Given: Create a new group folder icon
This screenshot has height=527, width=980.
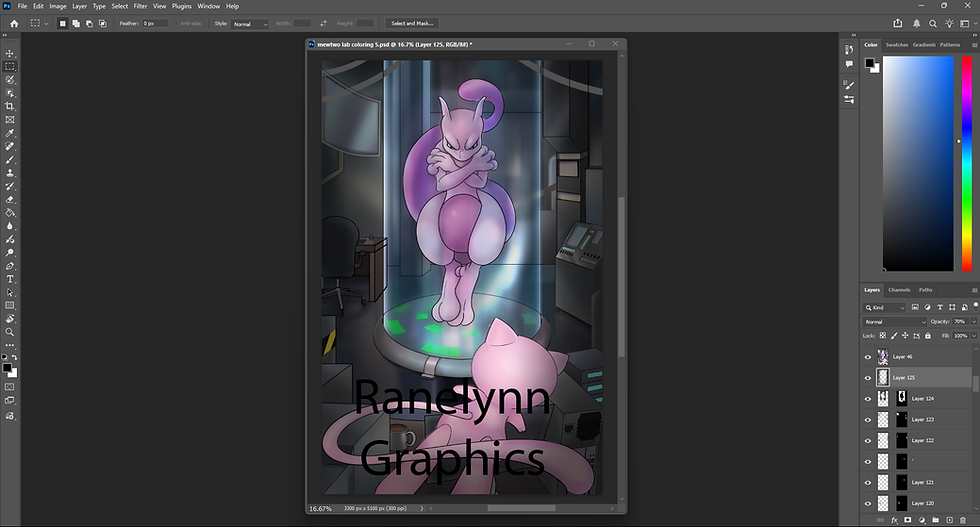Looking at the screenshot, I should click(936, 520).
